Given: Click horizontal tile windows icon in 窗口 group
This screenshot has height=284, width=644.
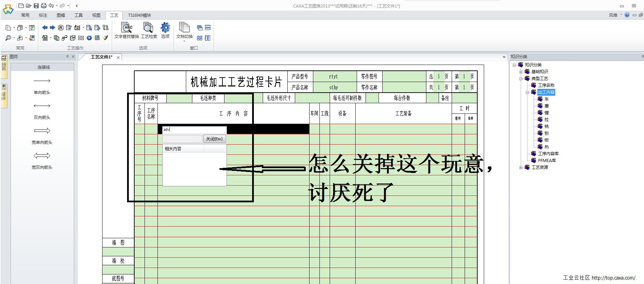Looking at the screenshot, I should [208, 28].
